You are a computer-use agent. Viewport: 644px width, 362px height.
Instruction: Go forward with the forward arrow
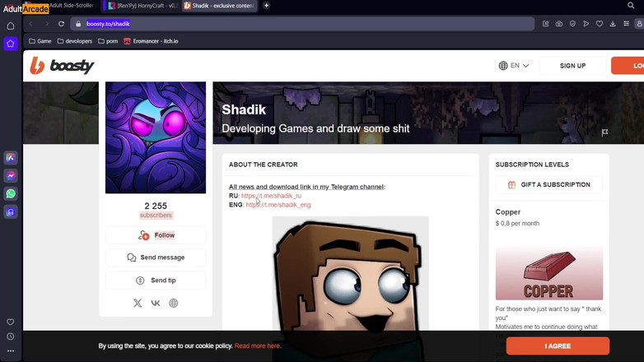(x=47, y=24)
